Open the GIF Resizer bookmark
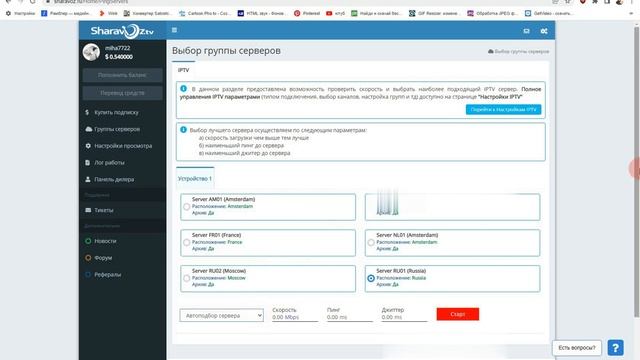The height and width of the screenshot is (360, 640). click(435, 13)
